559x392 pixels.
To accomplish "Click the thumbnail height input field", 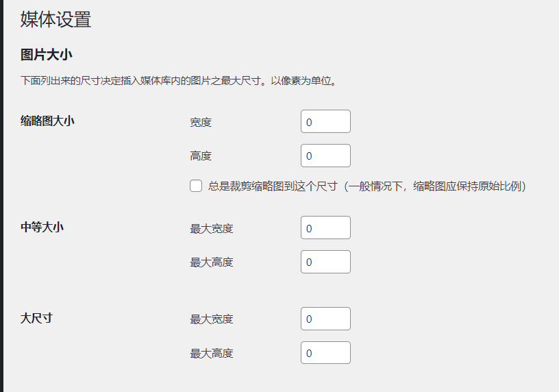I will pyautogui.click(x=325, y=156).
